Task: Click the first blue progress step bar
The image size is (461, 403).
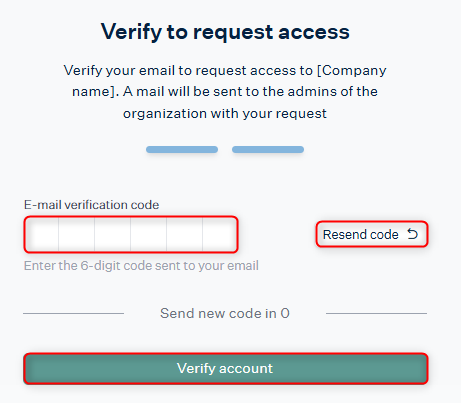Action: coord(182,149)
